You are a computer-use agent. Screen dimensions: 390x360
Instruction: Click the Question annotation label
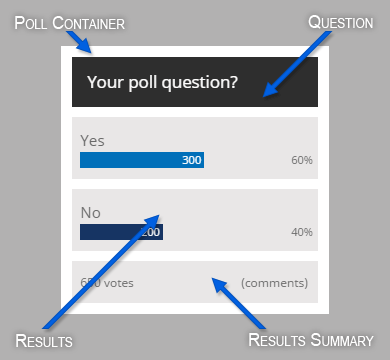tap(340, 23)
